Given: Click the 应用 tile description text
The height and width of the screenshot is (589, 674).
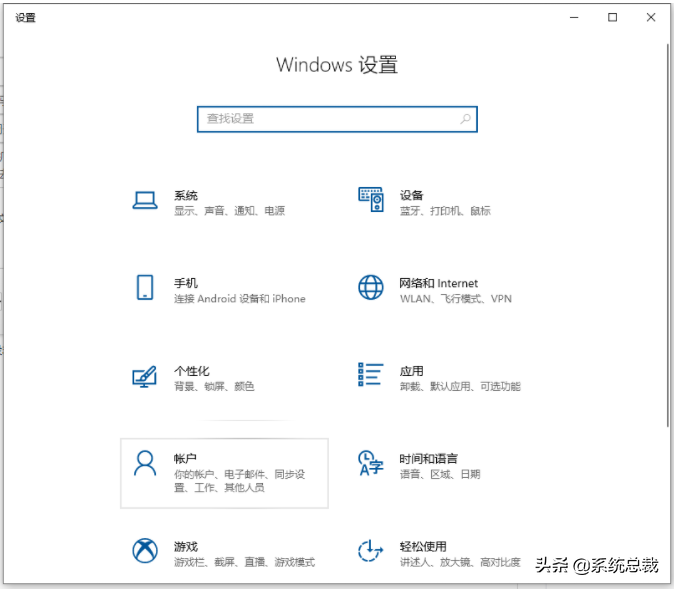Looking at the screenshot, I should pyautogui.click(x=460, y=387).
